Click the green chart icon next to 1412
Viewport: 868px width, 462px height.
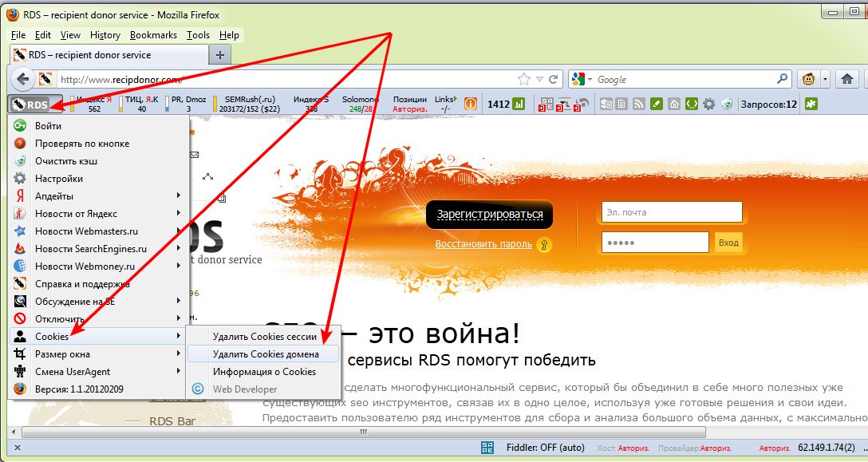point(519,104)
